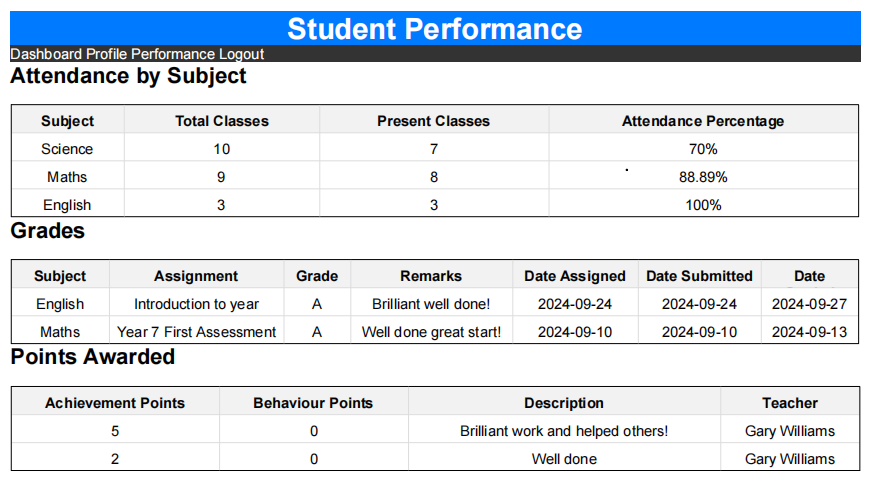
Task: Select Performance in the navigation bar
Action: [173, 54]
